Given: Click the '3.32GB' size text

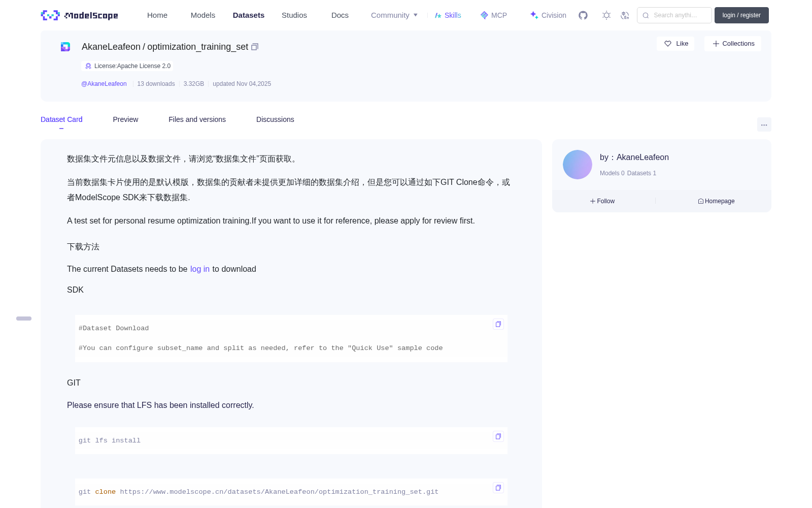Looking at the screenshot, I should coord(194,84).
